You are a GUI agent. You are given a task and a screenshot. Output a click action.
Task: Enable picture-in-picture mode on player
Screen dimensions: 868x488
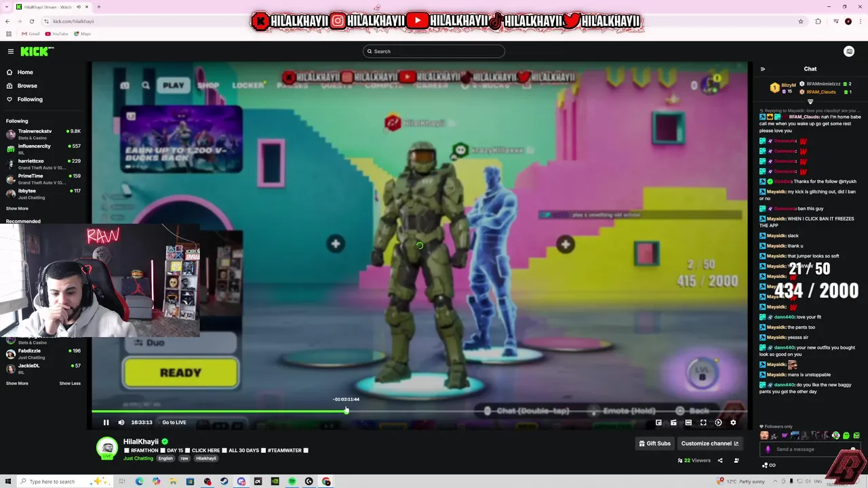click(658, 422)
